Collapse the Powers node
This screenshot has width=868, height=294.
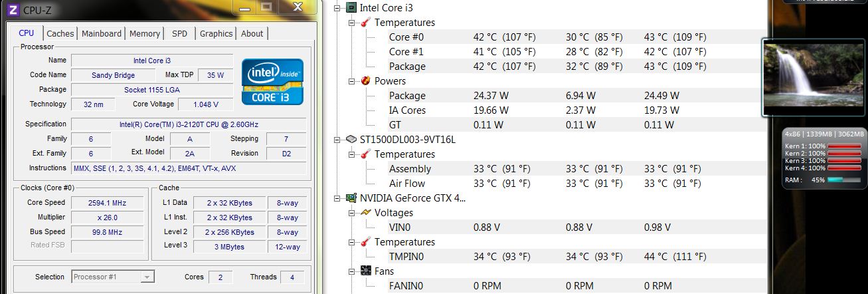pyautogui.click(x=353, y=81)
